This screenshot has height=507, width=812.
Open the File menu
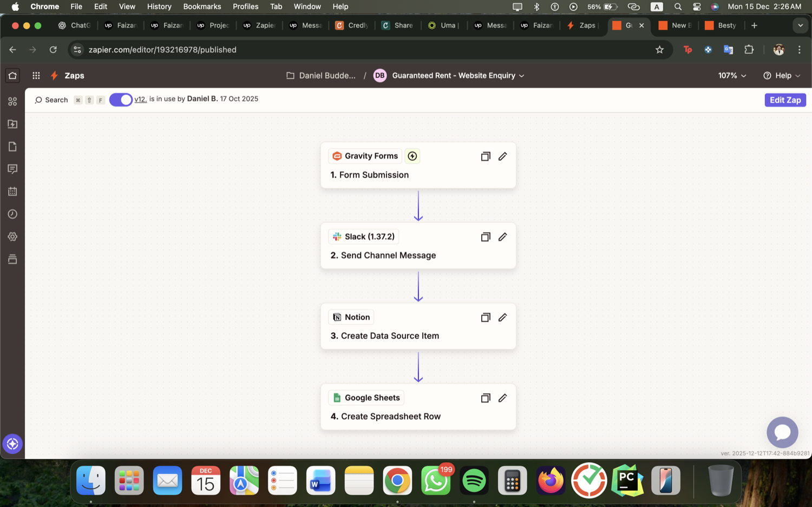click(76, 6)
